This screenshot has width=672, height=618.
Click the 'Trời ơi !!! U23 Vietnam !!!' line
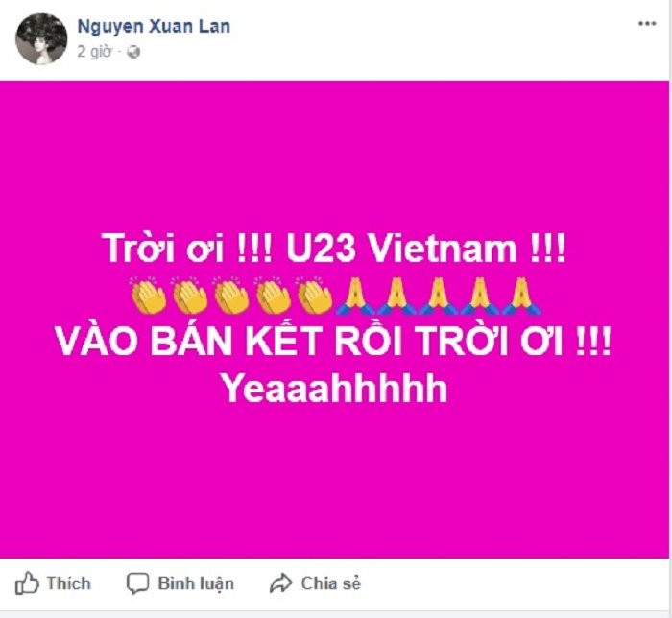[x=334, y=248]
